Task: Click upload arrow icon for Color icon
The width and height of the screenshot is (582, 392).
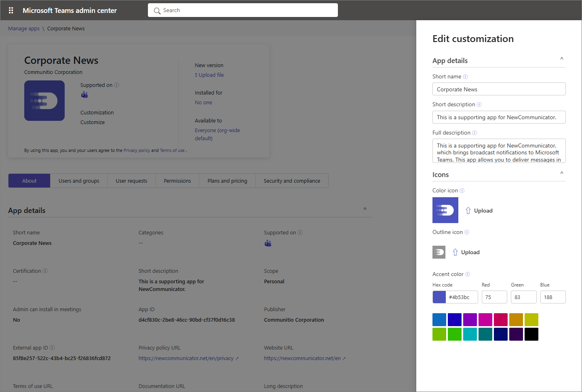Action: click(468, 211)
